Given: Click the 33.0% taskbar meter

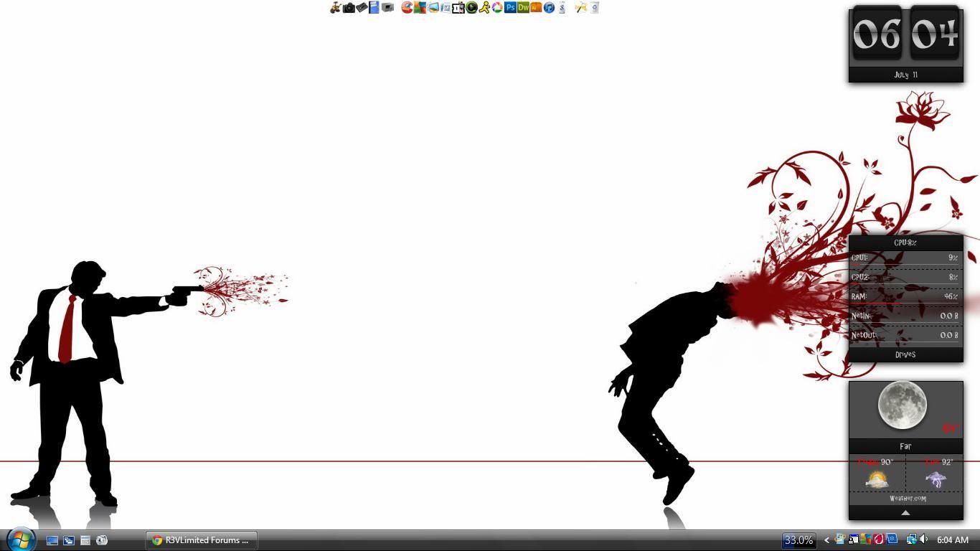Looking at the screenshot, I should (x=798, y=540).
